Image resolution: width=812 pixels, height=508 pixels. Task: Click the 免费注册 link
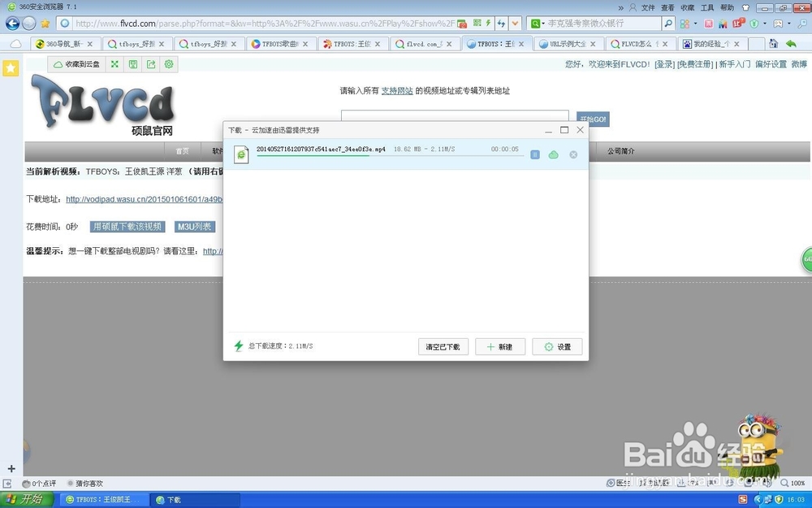tap(695, 64)
